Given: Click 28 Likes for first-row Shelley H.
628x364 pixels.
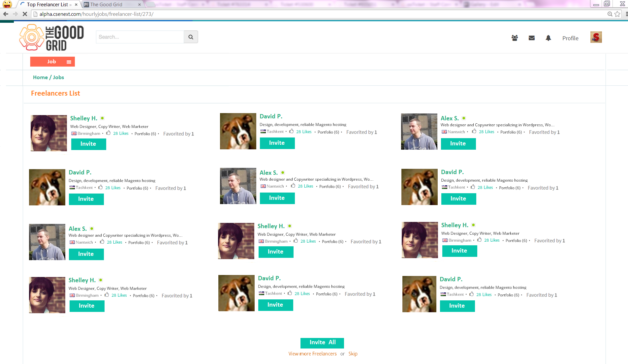Looking at the screenshot, I should pyautogui.click(x=121, y=134).
